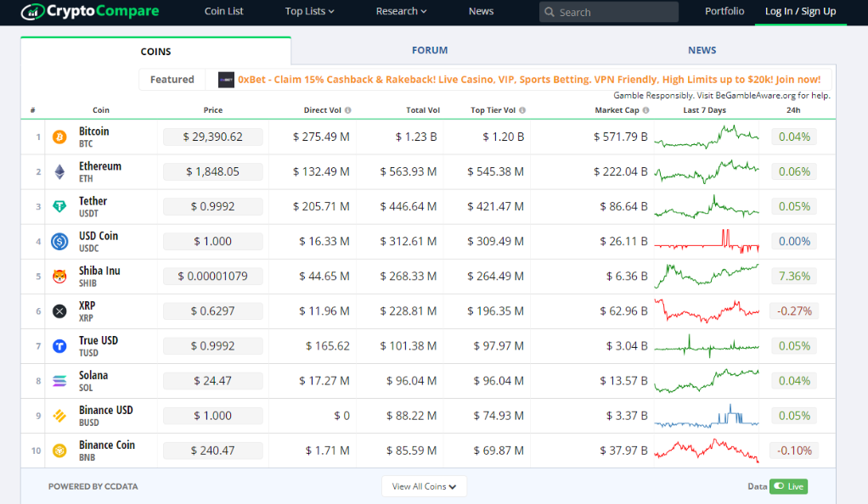Click Log In / Sign Up

tap(800, 11)
